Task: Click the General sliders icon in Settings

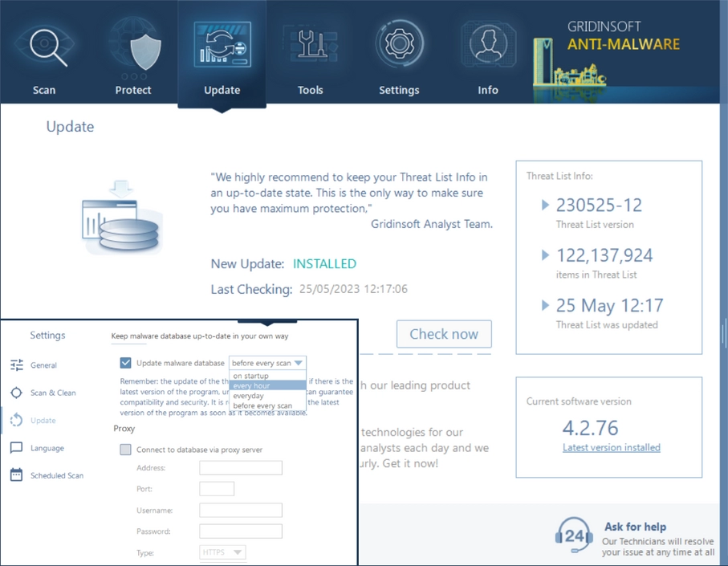Action: 17,365
